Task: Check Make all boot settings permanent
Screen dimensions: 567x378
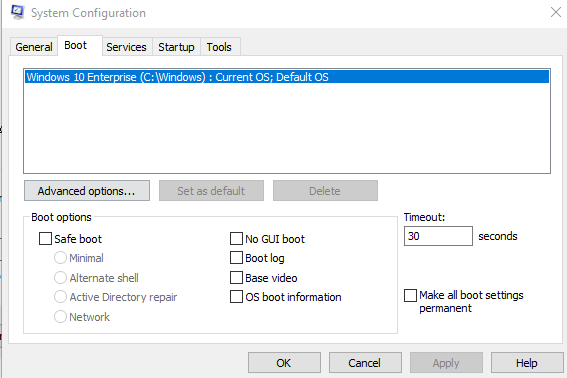Action: coord(410,296)
